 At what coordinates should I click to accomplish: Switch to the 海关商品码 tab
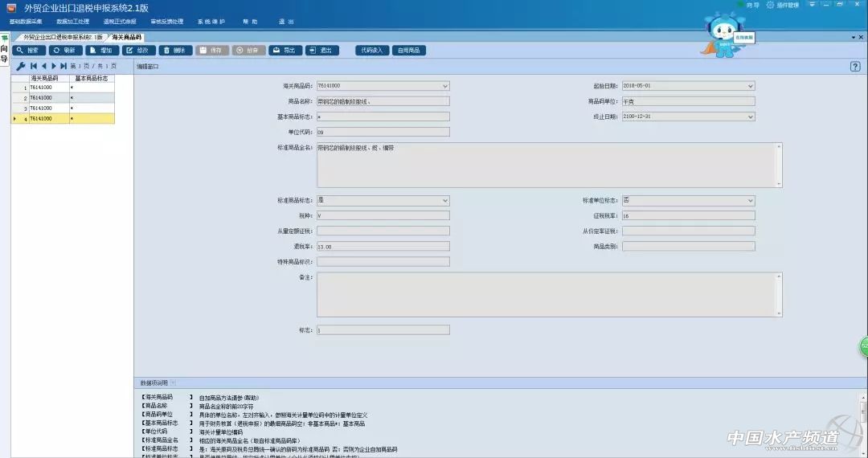[127, 38]
